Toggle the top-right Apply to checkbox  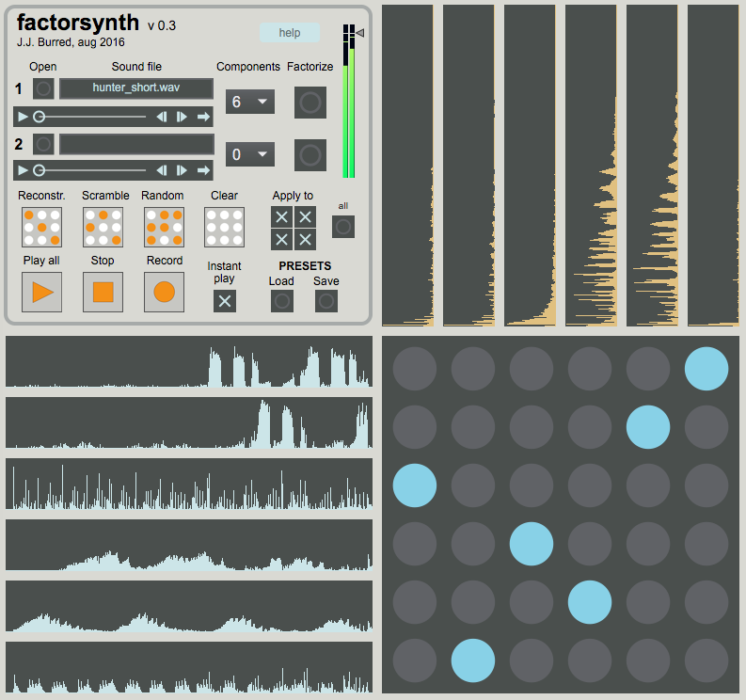(305, 217)
